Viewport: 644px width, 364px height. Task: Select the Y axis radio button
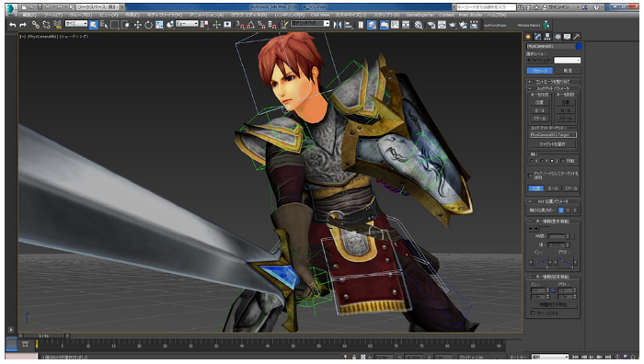click(x=542, y=161)
